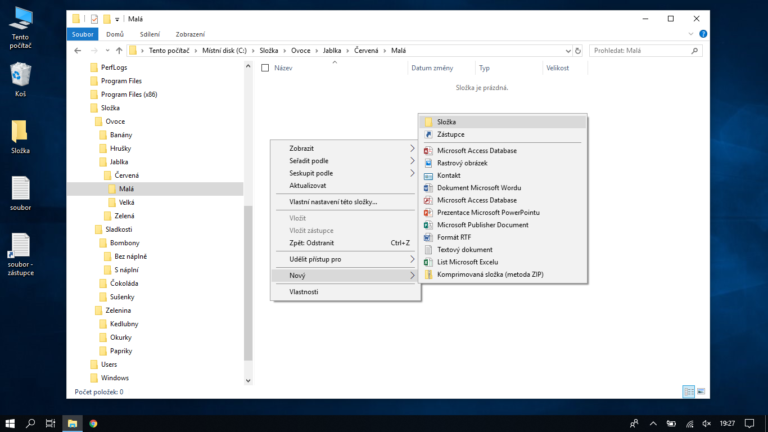The height and width of the screenshot is (432, 768).
Task: Click the Up one level arrow
Action: click(119, 49)
